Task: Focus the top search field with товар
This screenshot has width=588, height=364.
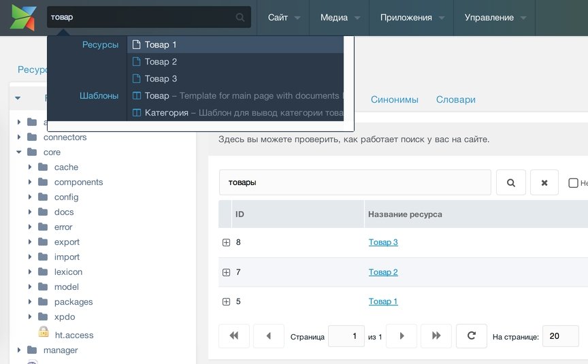Action: point(149,17)
